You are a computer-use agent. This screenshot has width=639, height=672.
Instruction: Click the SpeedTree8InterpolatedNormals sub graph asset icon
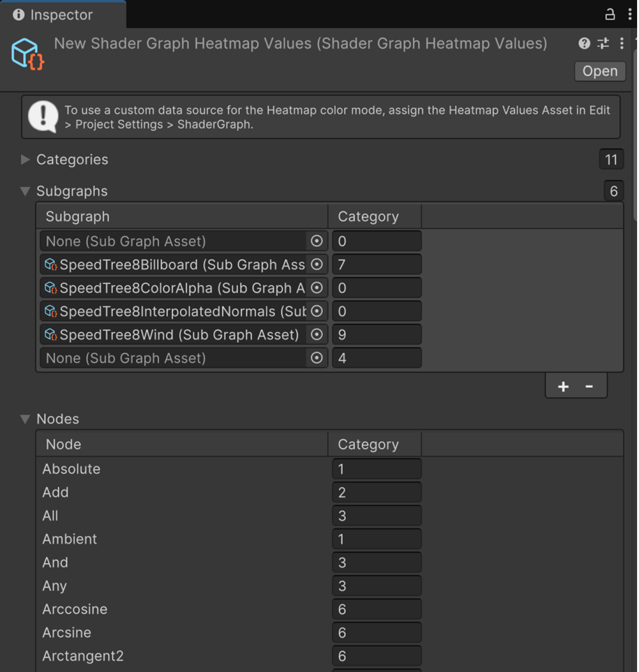click(51, 311)
